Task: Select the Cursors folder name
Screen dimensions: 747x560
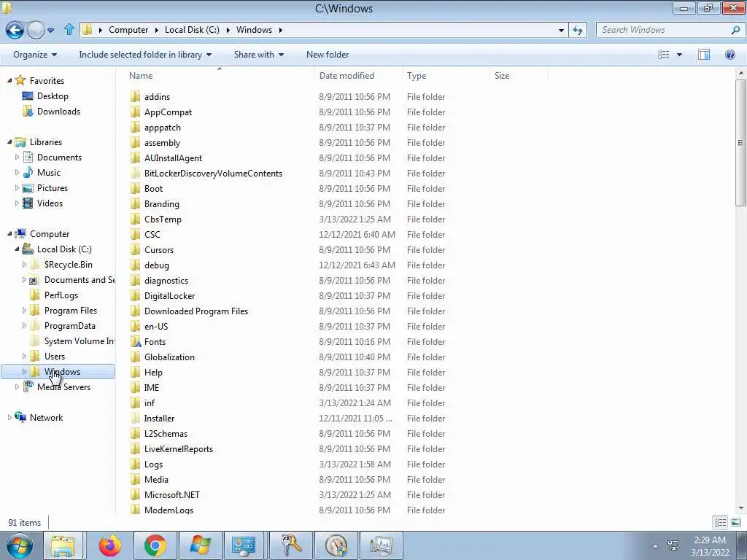Action: [x=158, y=250]
